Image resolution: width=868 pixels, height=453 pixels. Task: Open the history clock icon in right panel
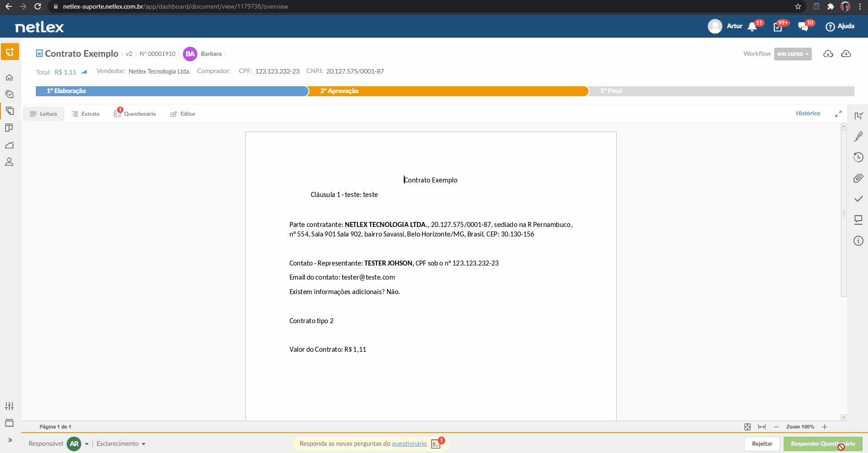pyautogui.click(x=858, y=158)
